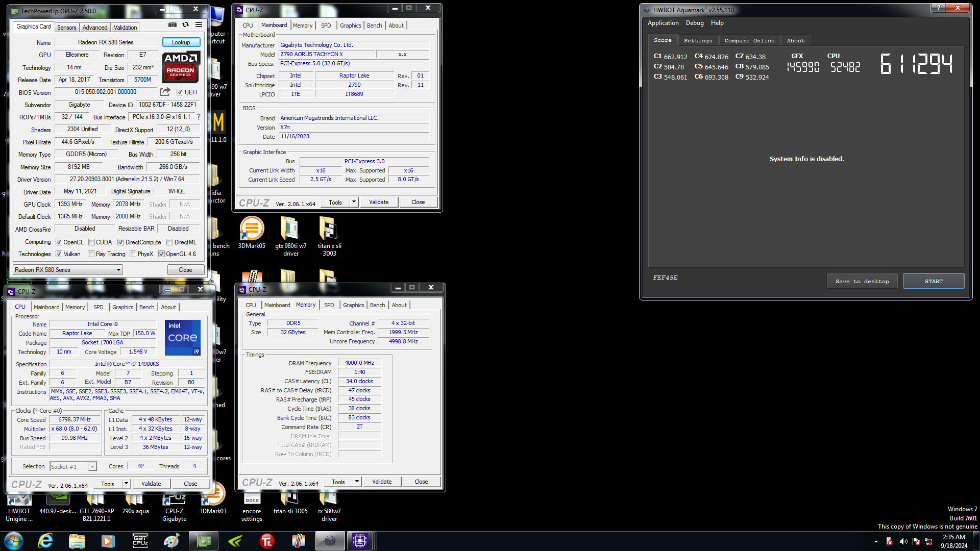980x551 pixels.
Task: Switch to the Advanced tab in GPU-Z
Action: tap(95, 28)
